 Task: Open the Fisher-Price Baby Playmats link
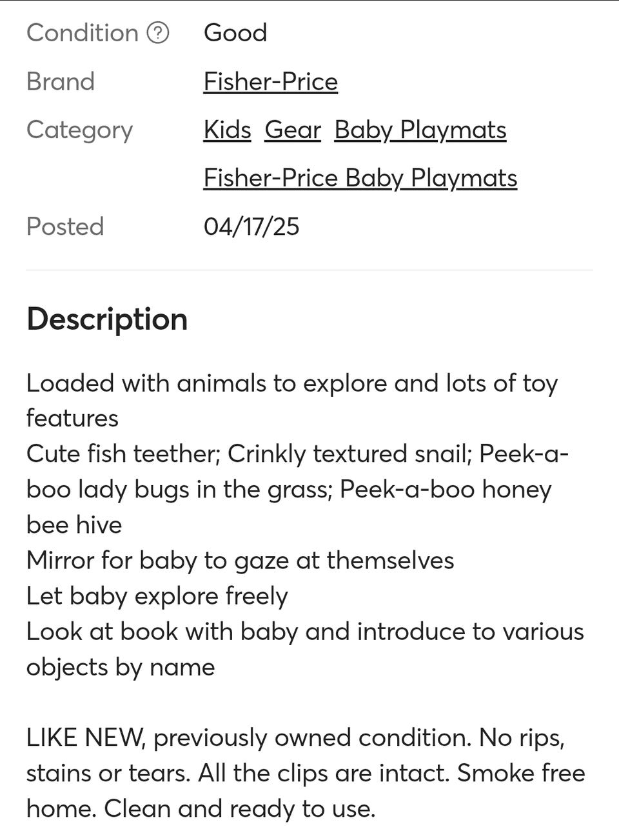pos(360,179)
